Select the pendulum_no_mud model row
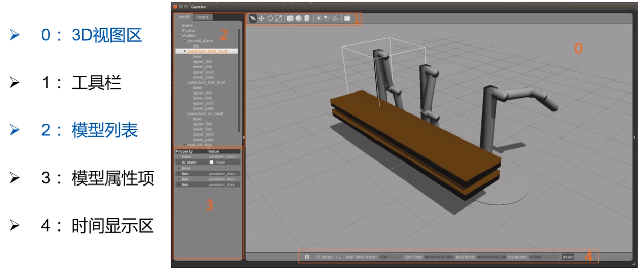This screenshot has height=277, width=644. [x=205, y=113]
